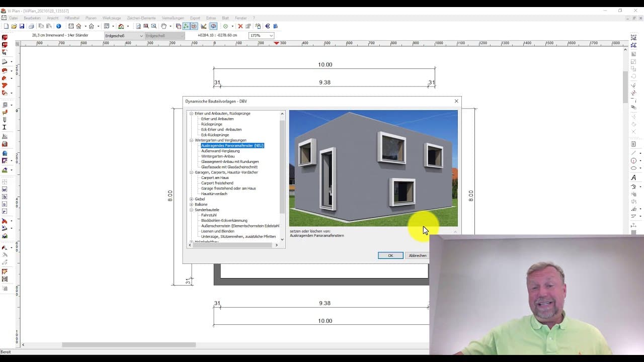Click the red X delete icon in toolbar
The width and height of the screenshot is (644, 362).
[x=240, y=26]
